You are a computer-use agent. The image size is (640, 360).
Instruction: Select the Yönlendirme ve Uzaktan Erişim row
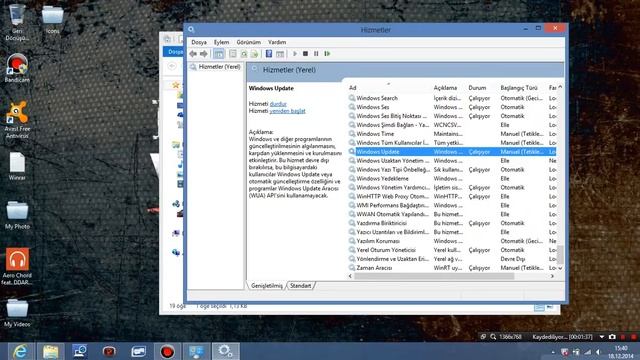pos(451,259)
